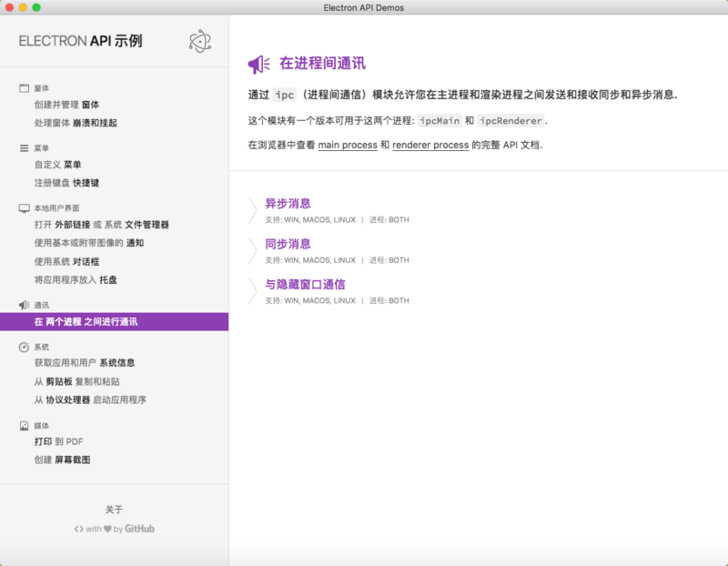Click the ipc code label in intro

click(x=284, y=95)
